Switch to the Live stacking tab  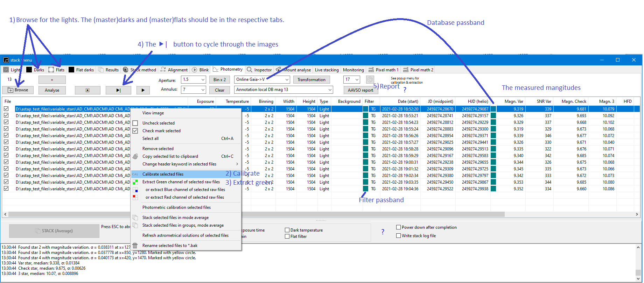[x=327, y=70]
